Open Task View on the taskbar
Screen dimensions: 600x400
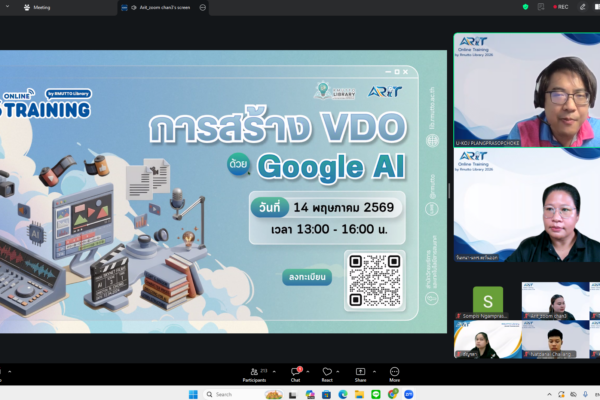click(293, 394)
